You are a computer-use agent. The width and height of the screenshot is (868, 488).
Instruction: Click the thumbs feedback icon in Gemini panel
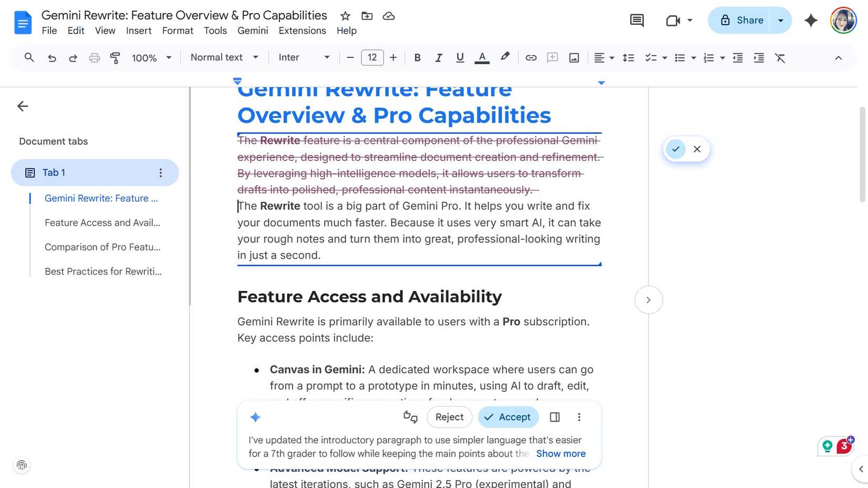coord(410,417)
